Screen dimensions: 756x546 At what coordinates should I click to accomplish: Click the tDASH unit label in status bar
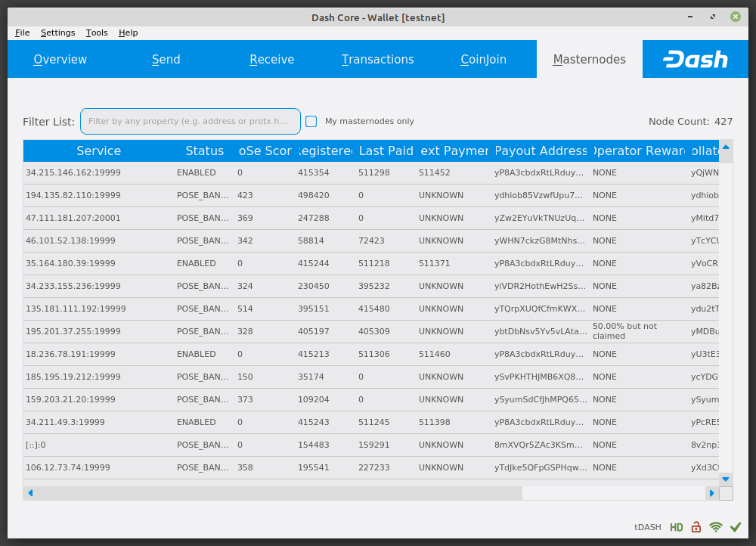pos(648,527)
